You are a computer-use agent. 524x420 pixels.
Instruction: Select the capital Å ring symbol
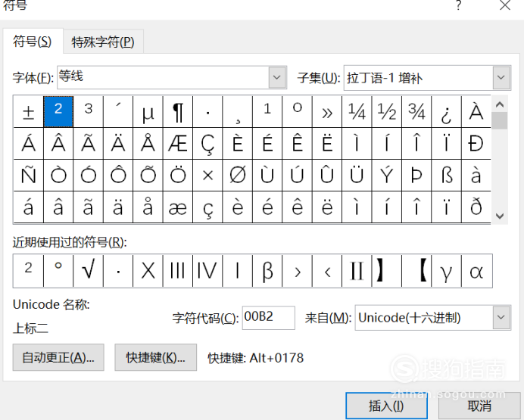pyautogui.click(x=148, y=144)
